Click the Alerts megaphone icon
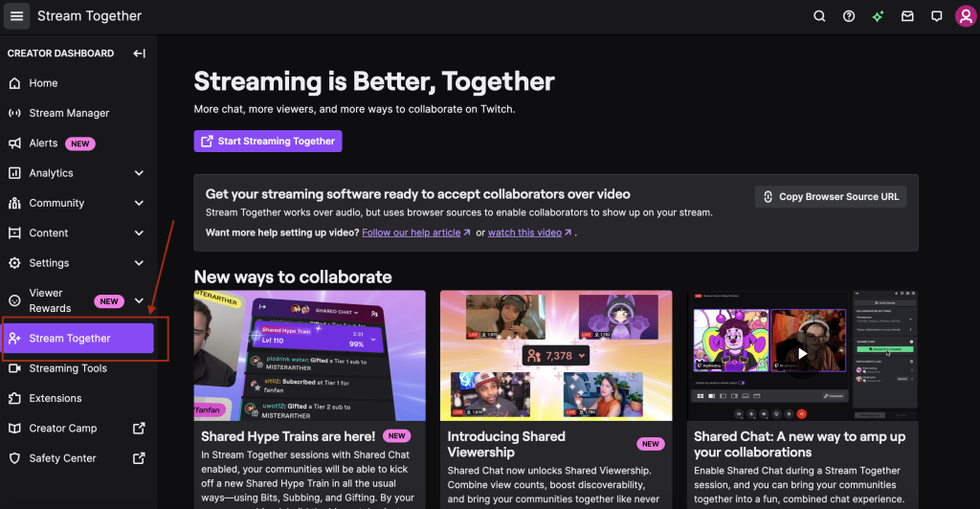The image size is (980, 509). (x=15, y=143)
